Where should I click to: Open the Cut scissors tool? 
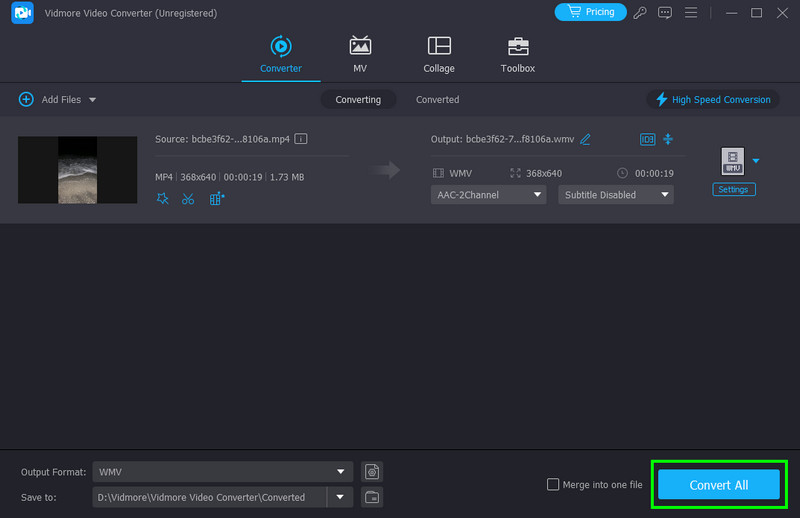[188, 199]
